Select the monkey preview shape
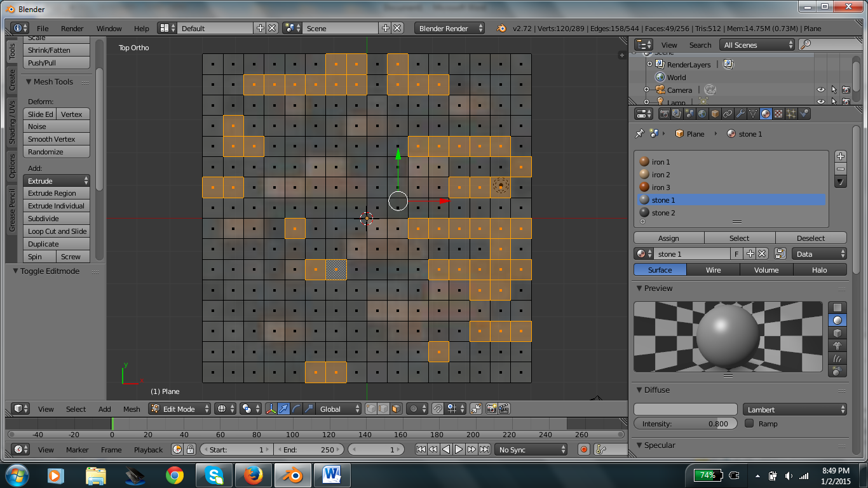 coord(838,346)
